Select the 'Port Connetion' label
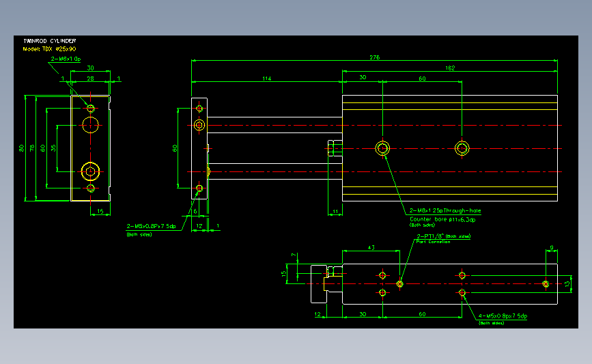The image size is (592, 364). pyautogui.click(x=434, y=242)
